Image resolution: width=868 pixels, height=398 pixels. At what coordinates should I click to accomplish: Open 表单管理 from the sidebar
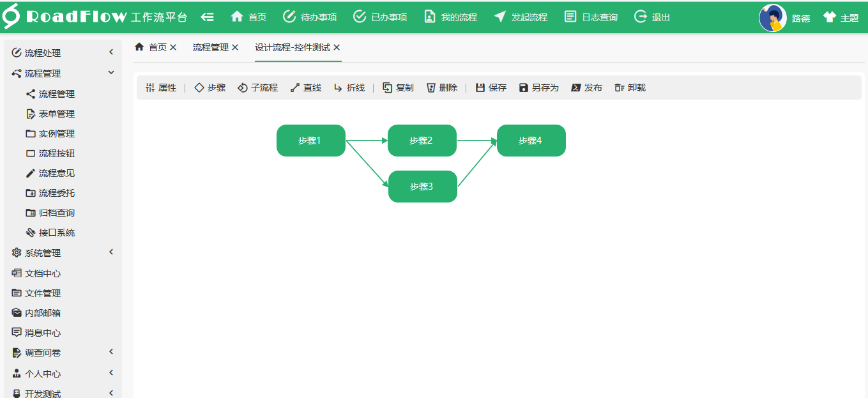click(x=57, y=113)
